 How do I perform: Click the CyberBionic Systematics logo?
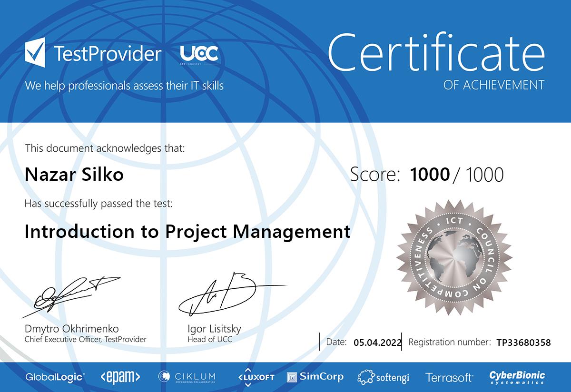point(517,377)
